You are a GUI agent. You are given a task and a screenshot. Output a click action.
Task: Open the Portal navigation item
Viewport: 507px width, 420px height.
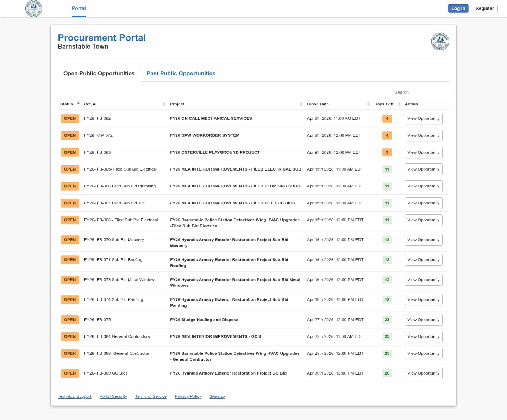79,8
